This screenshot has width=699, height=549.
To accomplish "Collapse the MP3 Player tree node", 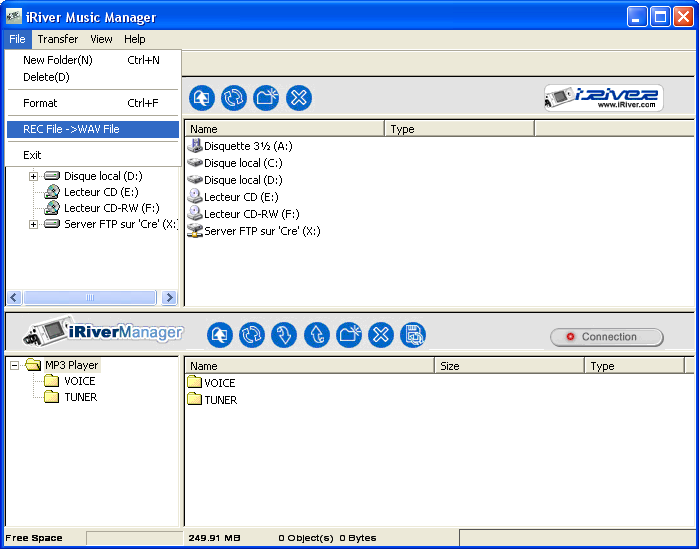I will 14,365.
